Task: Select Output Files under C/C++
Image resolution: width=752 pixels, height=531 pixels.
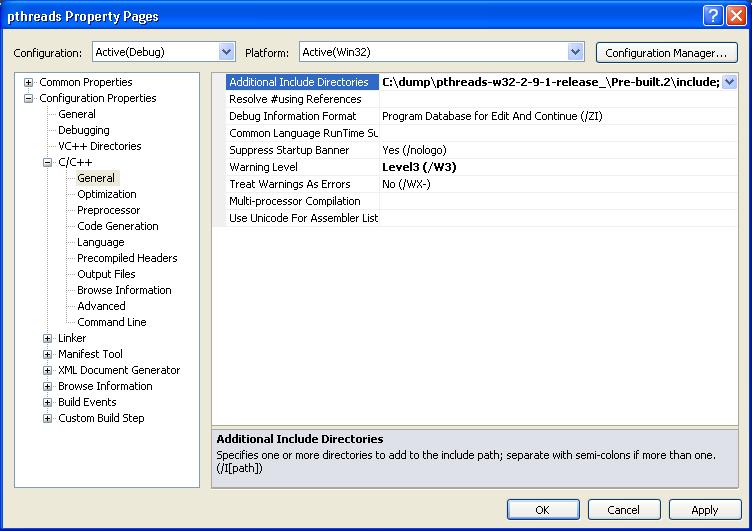Action: pos(106,274)
